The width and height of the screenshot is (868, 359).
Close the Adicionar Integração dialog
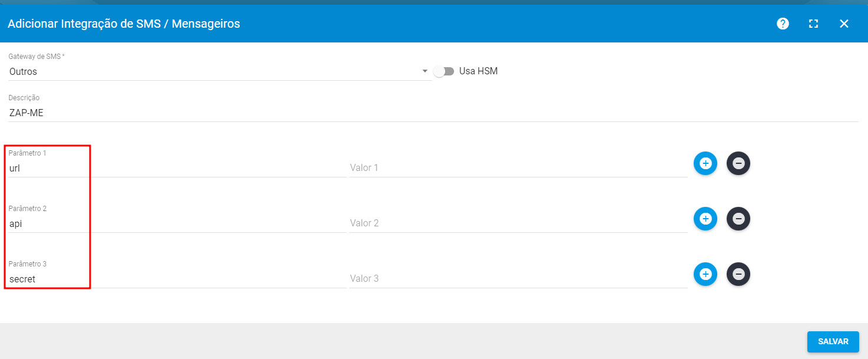844,24
